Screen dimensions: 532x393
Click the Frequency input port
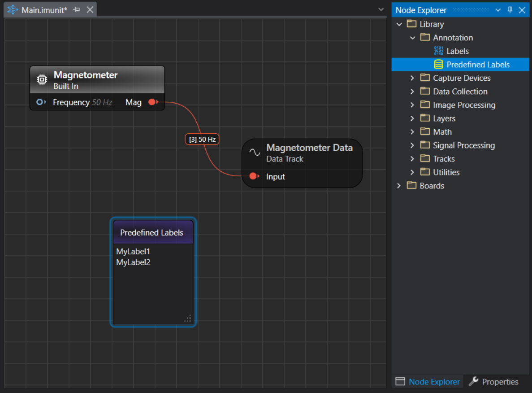(40, 102)
